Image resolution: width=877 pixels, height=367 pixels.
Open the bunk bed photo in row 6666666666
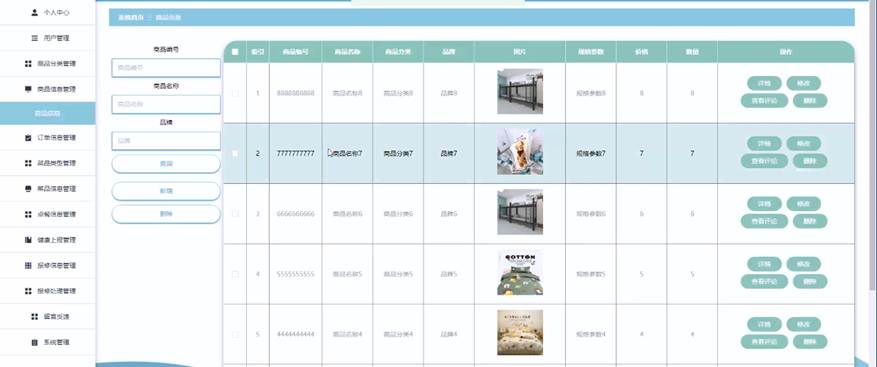[x=520, y=212]
